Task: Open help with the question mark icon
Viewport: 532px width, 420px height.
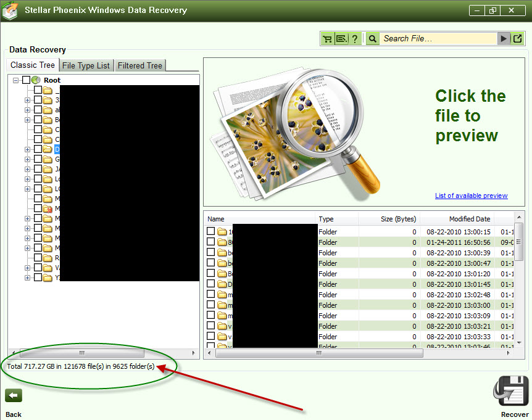Action: point(354,39)
